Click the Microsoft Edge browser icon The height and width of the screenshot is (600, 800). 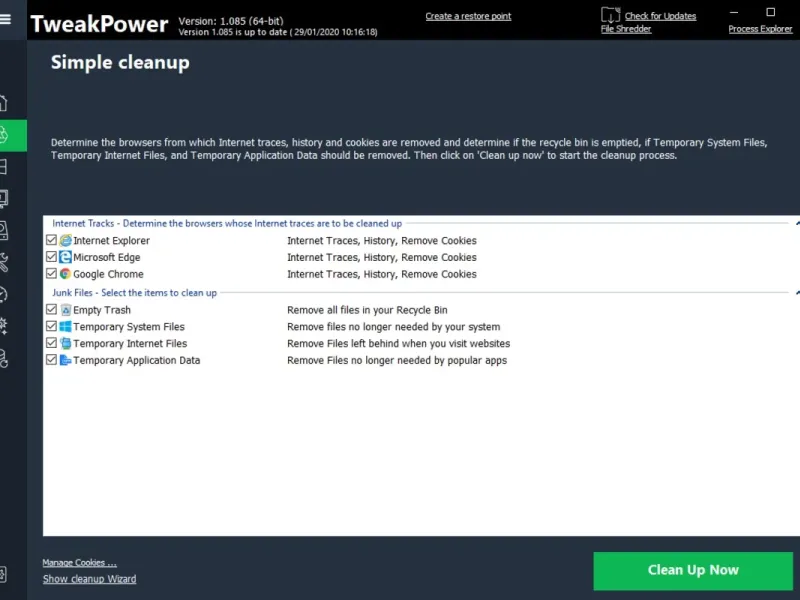pyautogui.click(x=65, y=257)
